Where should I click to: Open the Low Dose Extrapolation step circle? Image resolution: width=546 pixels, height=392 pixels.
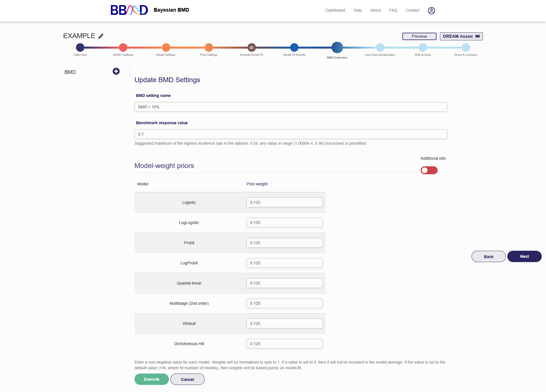point(380,47)
